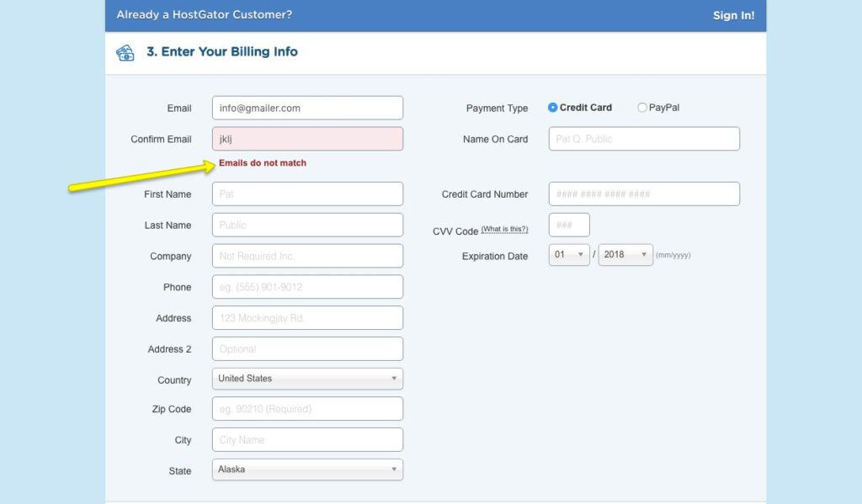Click the 'Expiration Date' label

(495, 257)
